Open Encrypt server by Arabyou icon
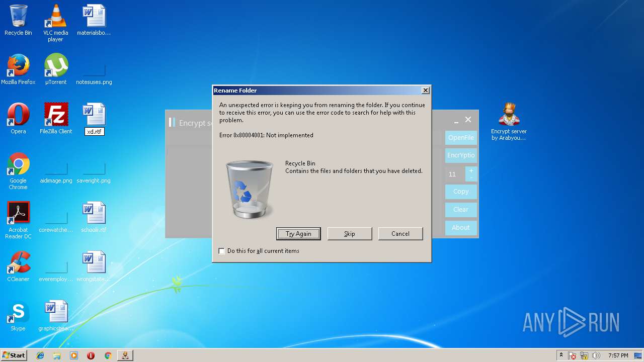 click(x=509, y=122)
